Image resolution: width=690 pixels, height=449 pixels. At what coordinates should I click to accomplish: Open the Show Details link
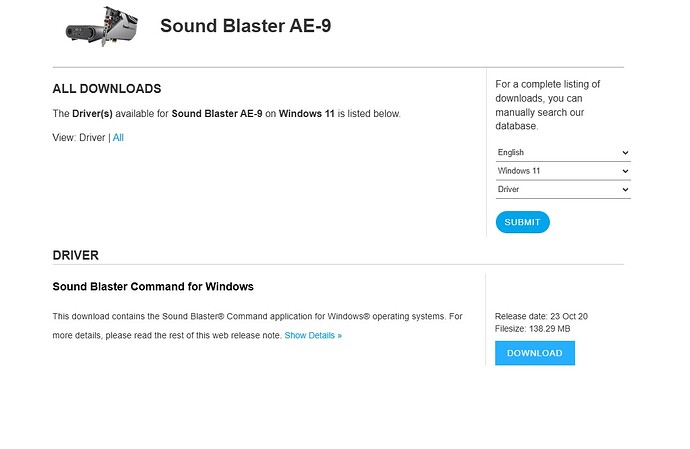313,336
